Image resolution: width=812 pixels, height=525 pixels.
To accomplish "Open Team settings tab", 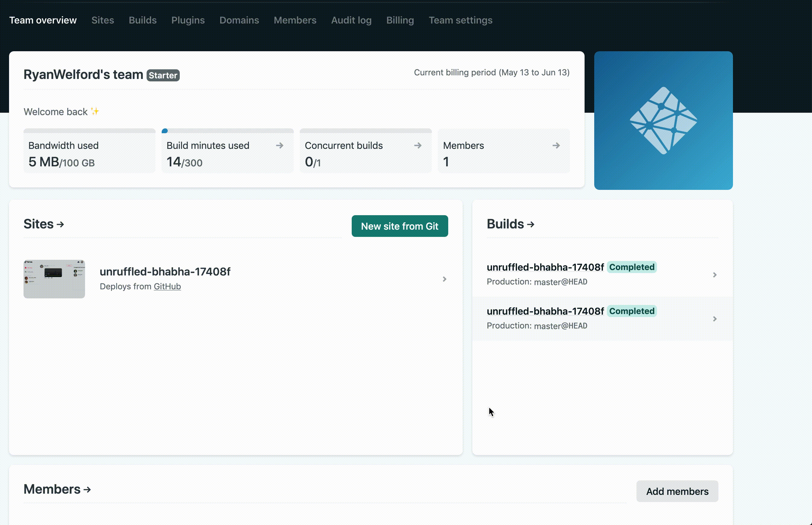I will (460, 20).
